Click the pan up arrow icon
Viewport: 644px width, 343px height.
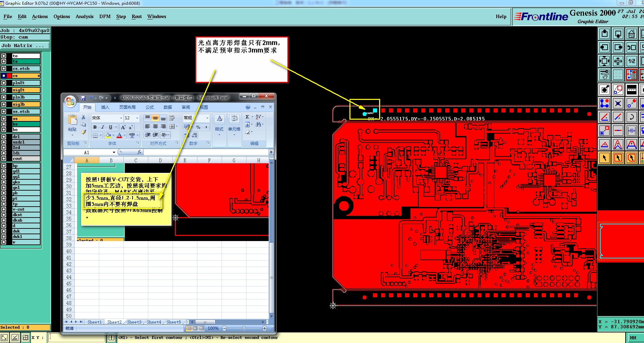click(604, 34)
